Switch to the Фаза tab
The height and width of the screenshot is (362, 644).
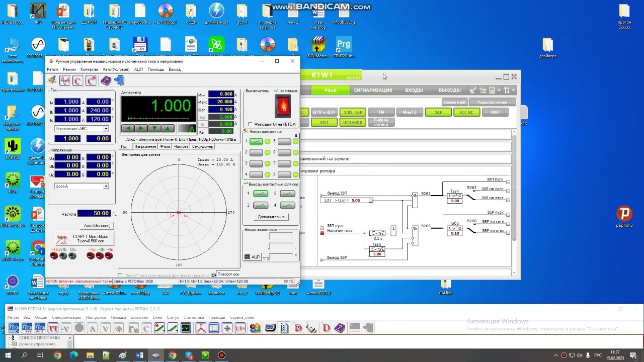(x=165, y=146)
